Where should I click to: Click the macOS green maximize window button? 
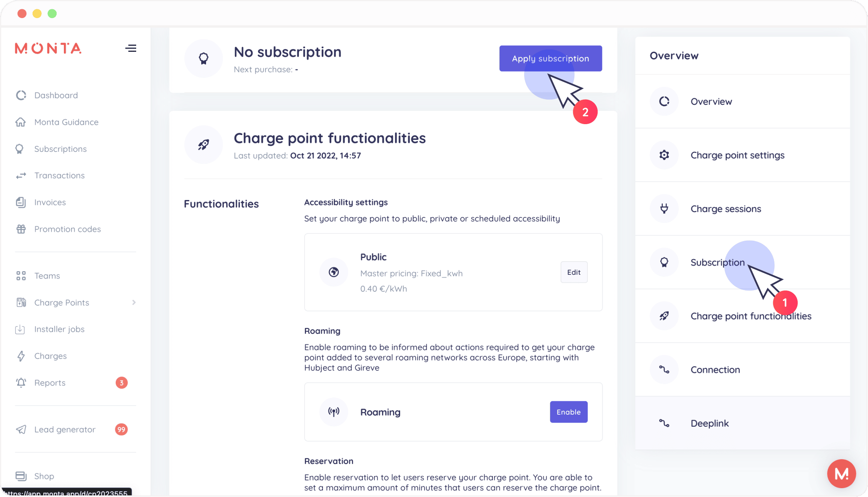click(x=52, y=14)
